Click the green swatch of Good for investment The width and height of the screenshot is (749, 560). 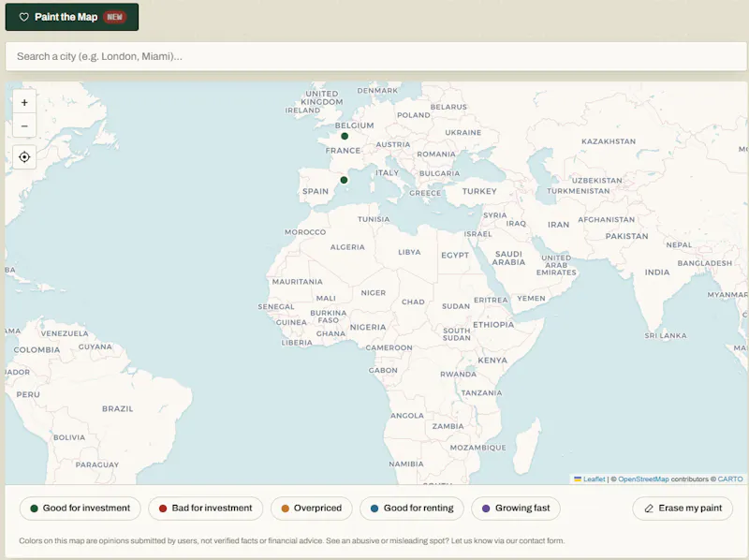[34, 508]
